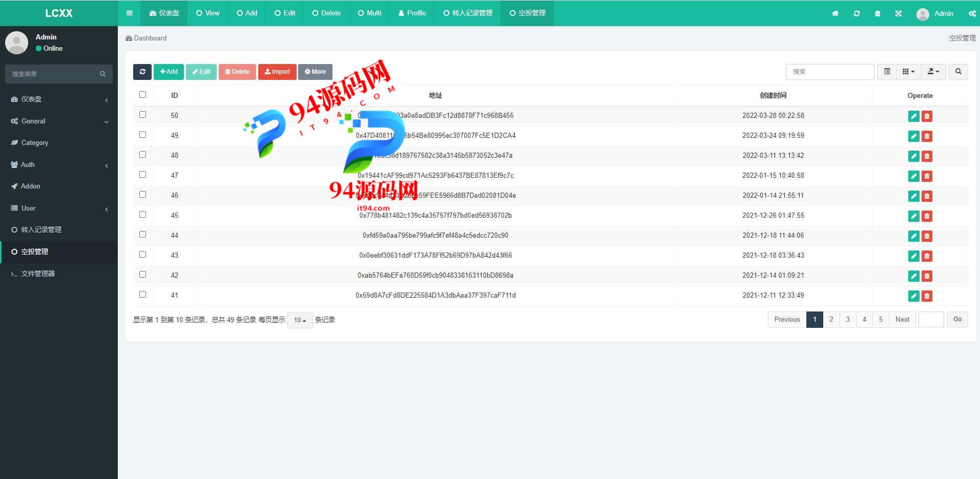Image resolution: width=980 pixels, height=479 pixels.
Task: Click the home icon in the top bar
Action: click(x=835, y=13)
